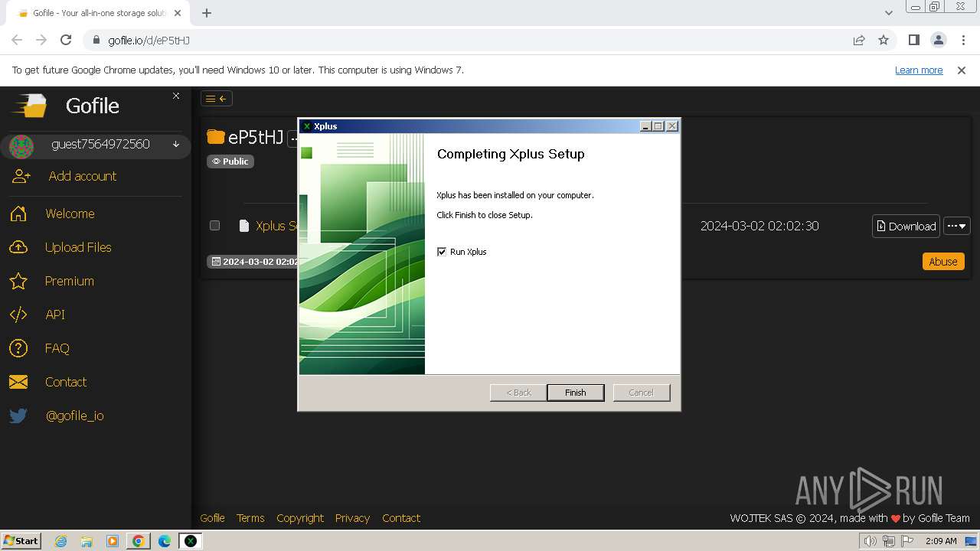
Task: Click the Xplus title bar icon
Action: [x=307, y=126]
